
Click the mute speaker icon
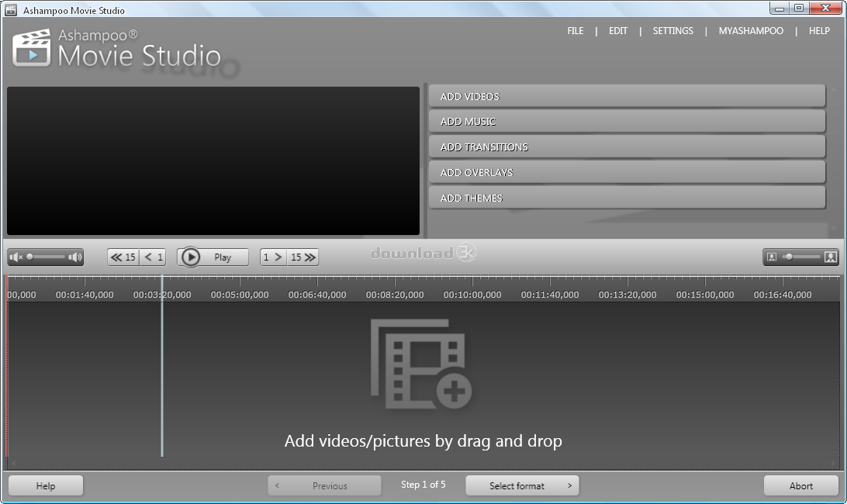pyautogui.click(x=16, y=257)
